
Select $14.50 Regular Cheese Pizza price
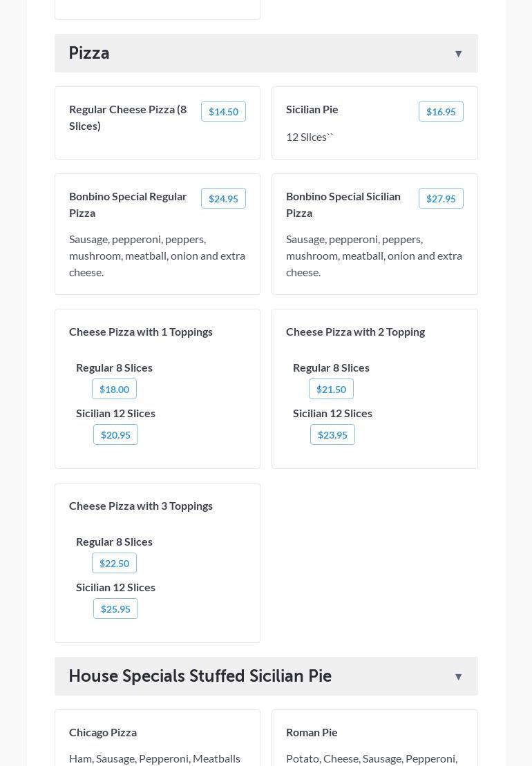(x=223, y=111)
